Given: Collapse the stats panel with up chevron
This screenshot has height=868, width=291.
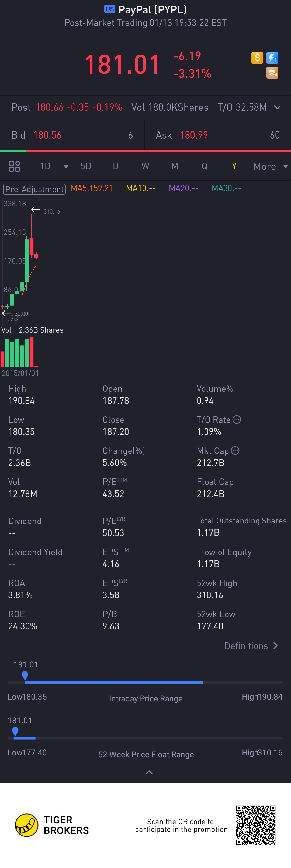Looking at the screenshot, I should click(x=149, y=772).
